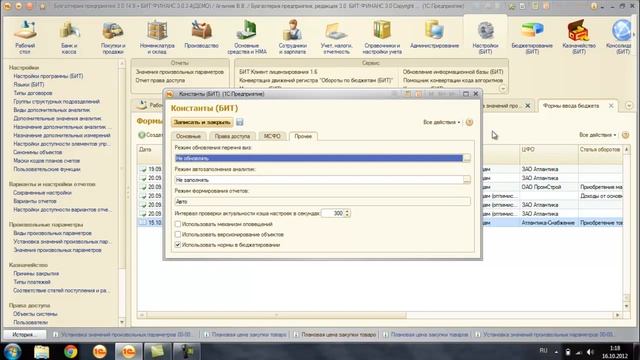Click the table vertical scrollbar down arrow
The height and width of the screenshot is (360, 640).
[627, 306]
